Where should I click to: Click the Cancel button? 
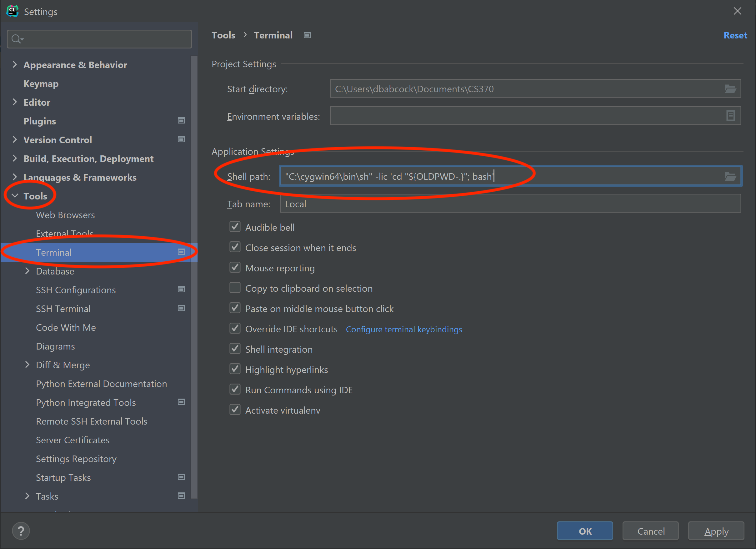tap(651, 531)
